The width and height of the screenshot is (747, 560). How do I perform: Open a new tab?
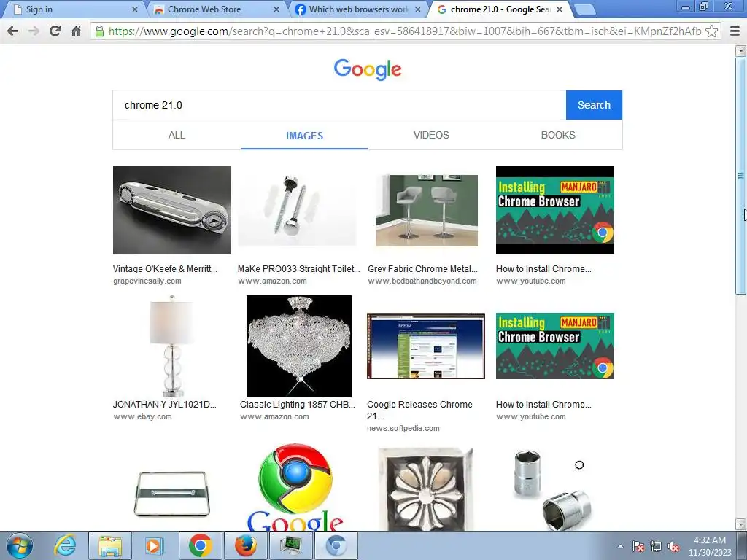click(585, 9)
